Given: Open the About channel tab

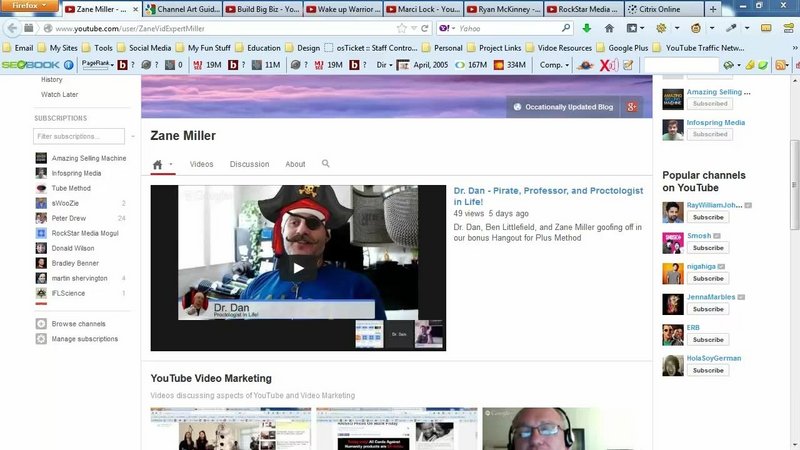Looking at the screenshot, I should tap(295, 164).
